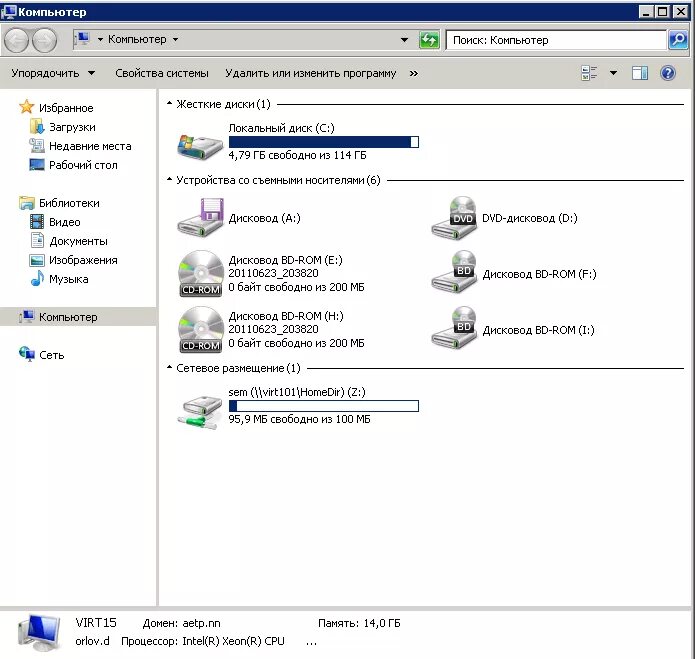
Task: Open the view mode icon
Action: [589, 73]
